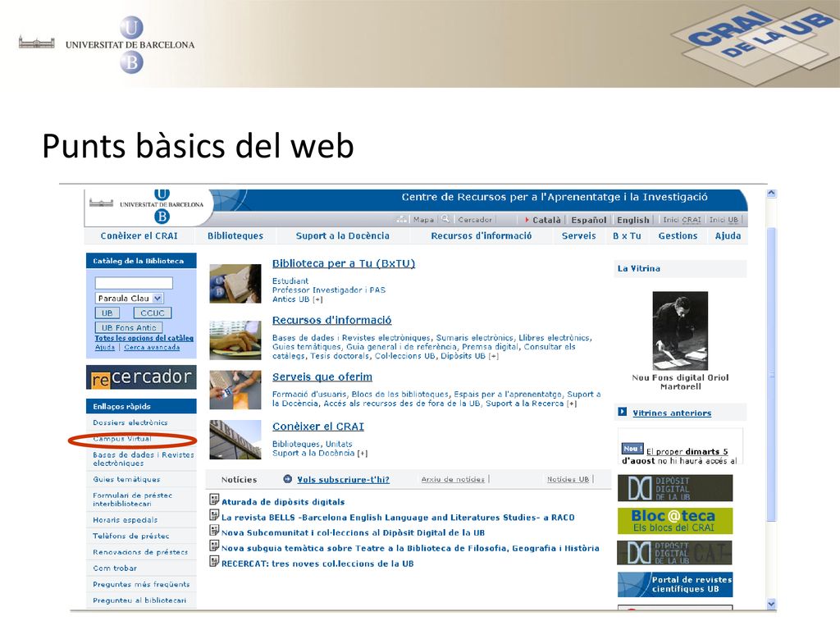Open the news document icon beside RECERCAT
This screenshot has width=840, height=630.
point(214,562)
